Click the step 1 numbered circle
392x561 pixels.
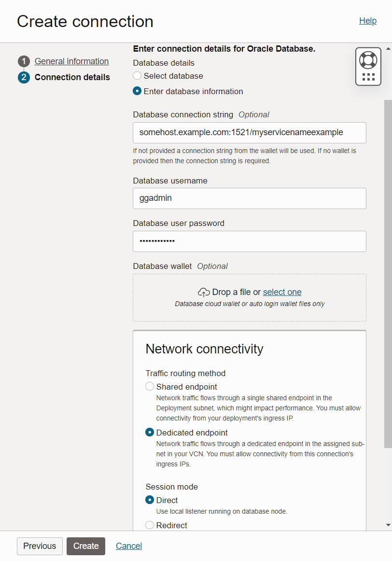pos(24,61)
